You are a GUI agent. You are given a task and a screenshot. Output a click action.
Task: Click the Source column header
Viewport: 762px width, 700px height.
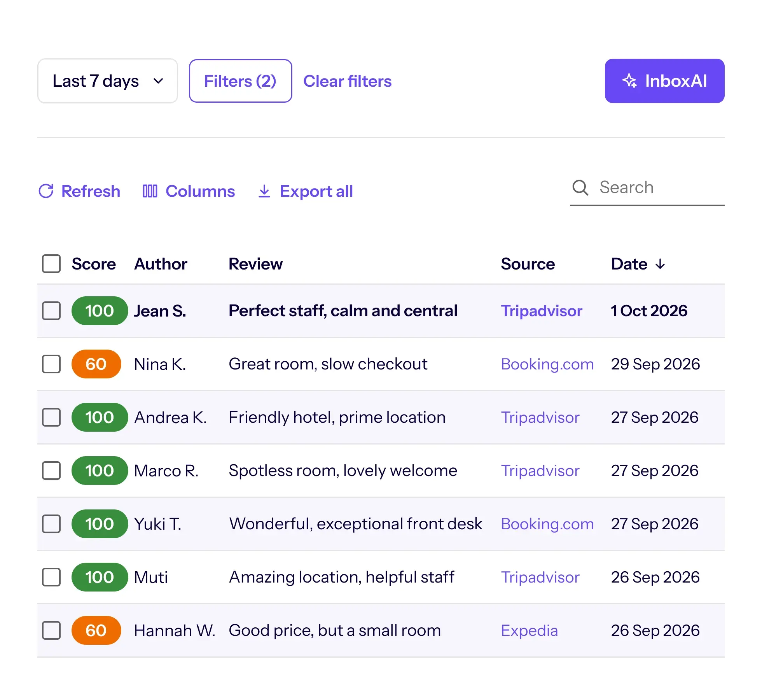[528, 264]
